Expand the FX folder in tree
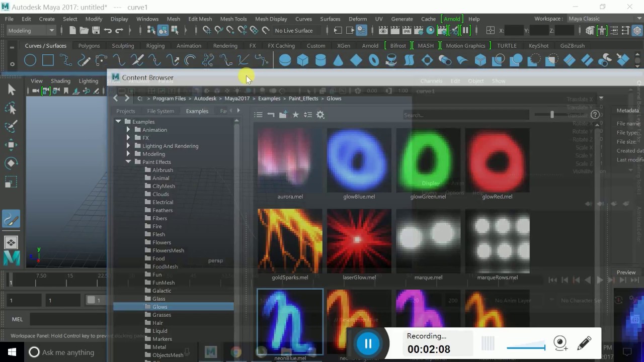Viewport: 644px width, 362px height. tap(128, 138)
